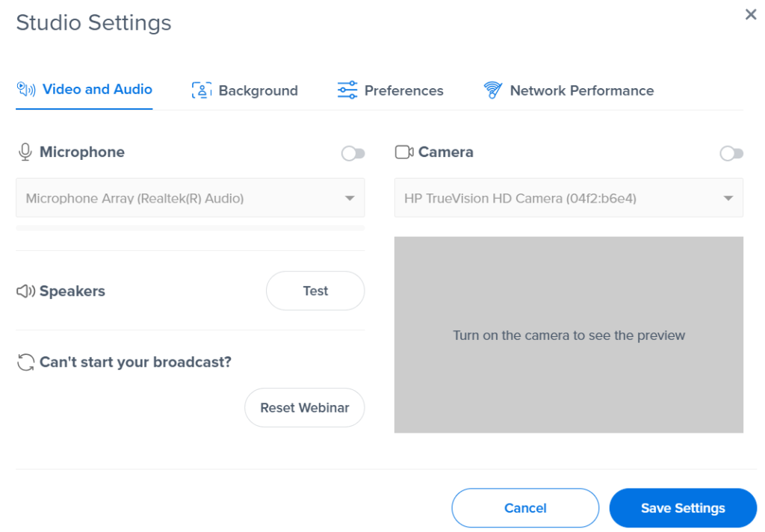Close the Studio Settings dialog with X
The width and height of the screenshot is (765, 532).
pos(751,15)
